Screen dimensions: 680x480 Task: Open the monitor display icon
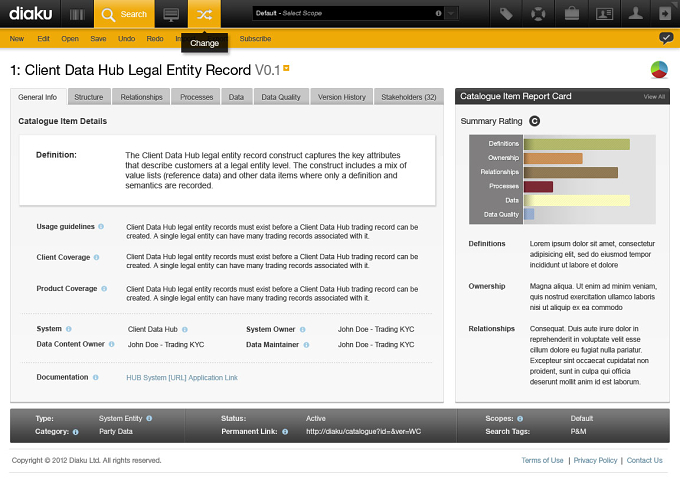tap(171, 14)
